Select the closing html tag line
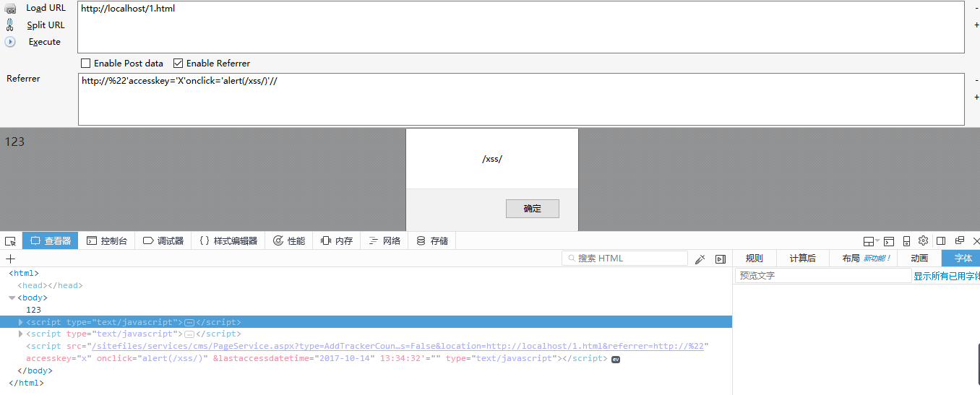The height and width of the screenshot is (395, 980). point(26,383)
